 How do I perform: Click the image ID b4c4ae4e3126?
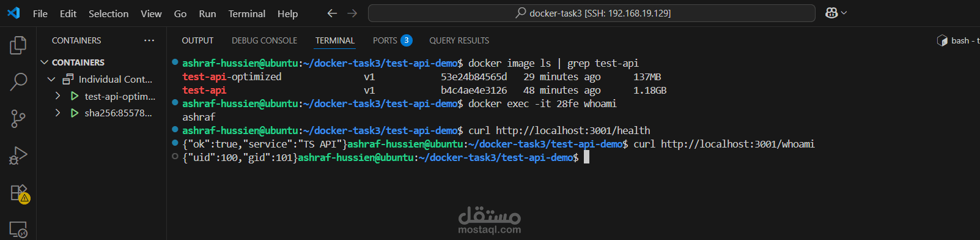[474, 90]
